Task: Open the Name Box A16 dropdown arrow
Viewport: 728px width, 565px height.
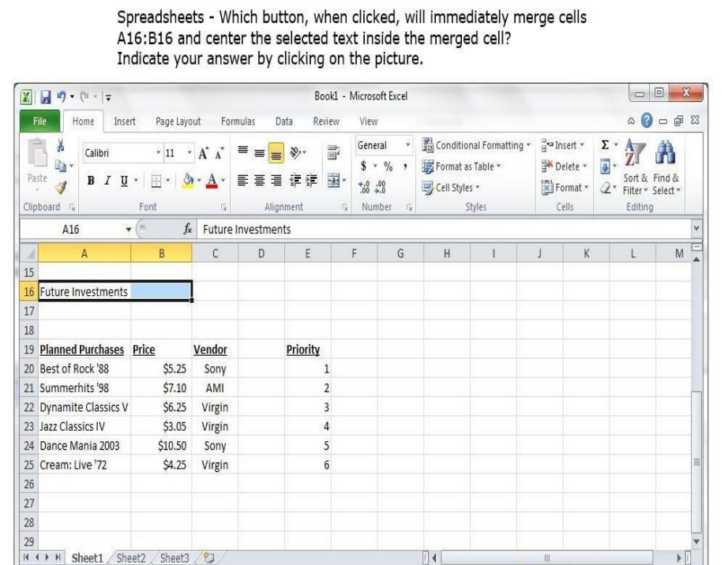Action: (x=129, y=230)
